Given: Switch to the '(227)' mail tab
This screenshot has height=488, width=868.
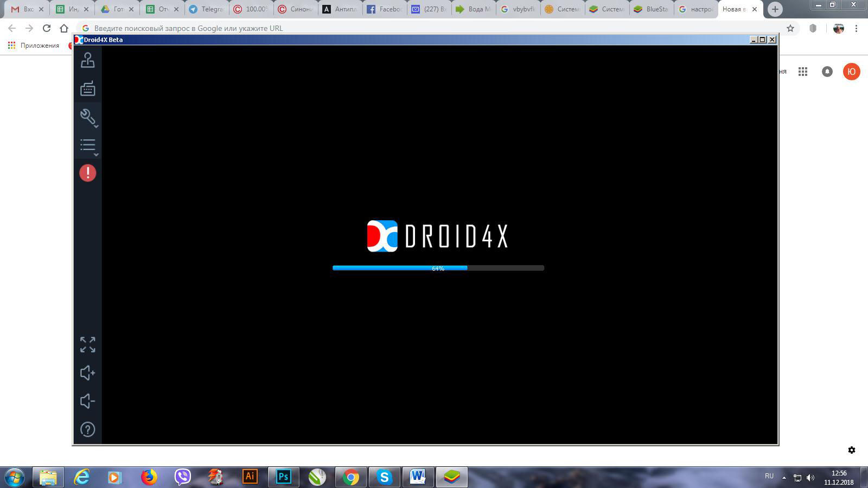Looking at the screenshot, I should (x=430, y=9).
